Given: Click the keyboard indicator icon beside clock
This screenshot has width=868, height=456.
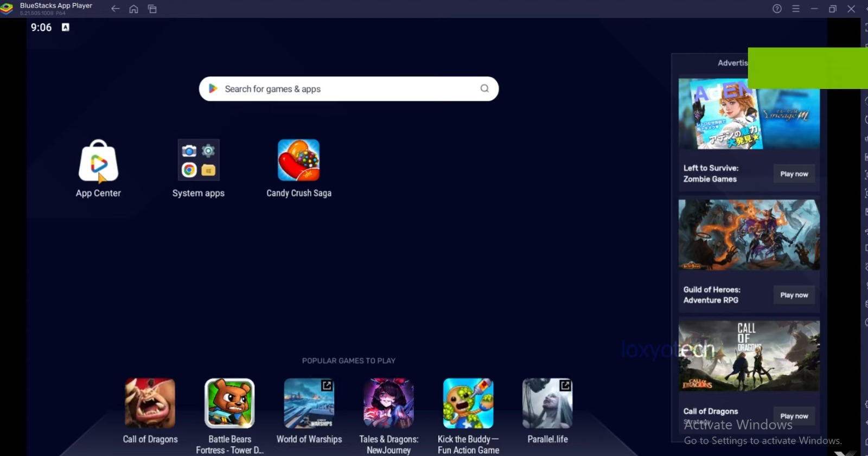Looking at the screenshot, I should pos(66,27).
